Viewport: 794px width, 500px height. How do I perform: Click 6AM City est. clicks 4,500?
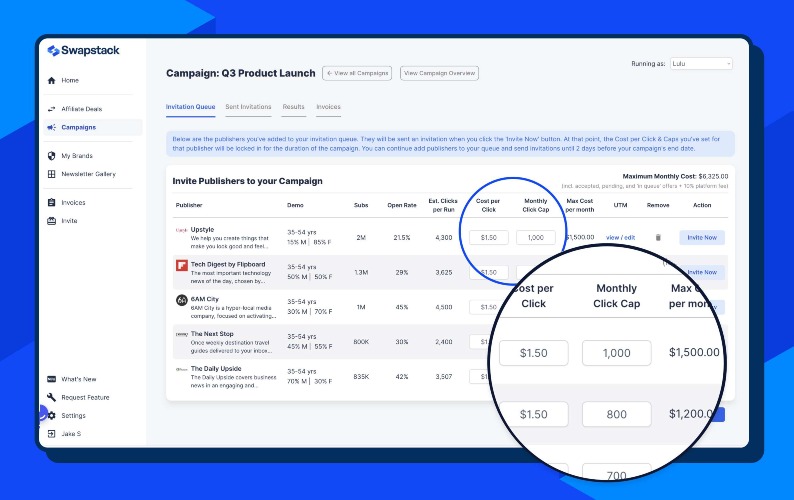[x=444, y=307]
